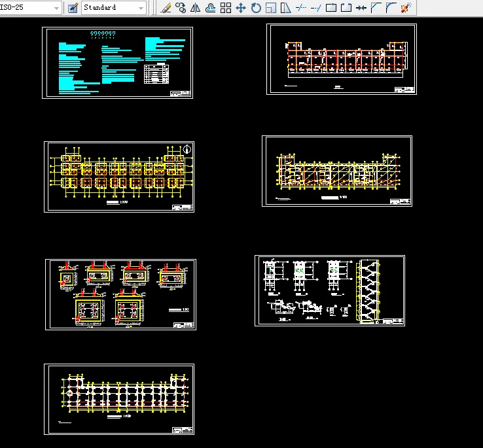483x448 pixels.
Task: Select the stair section details sheet
Action: (330, 290)
